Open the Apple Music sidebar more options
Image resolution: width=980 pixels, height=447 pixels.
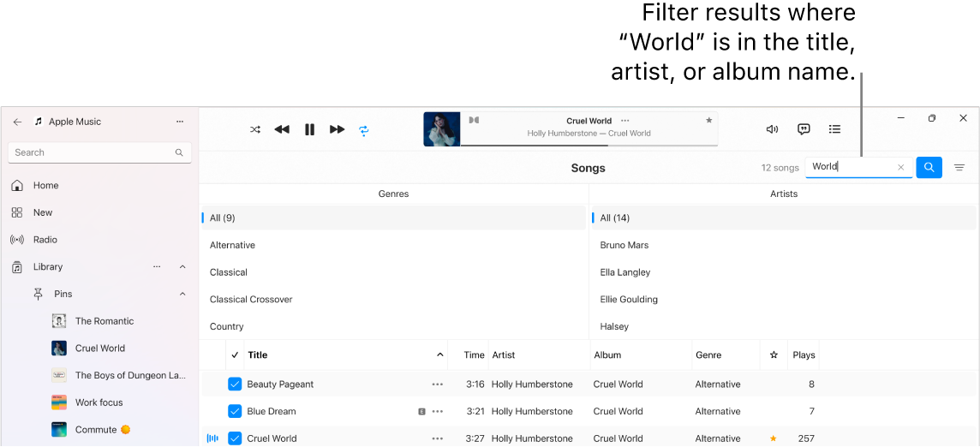[180, 122]
